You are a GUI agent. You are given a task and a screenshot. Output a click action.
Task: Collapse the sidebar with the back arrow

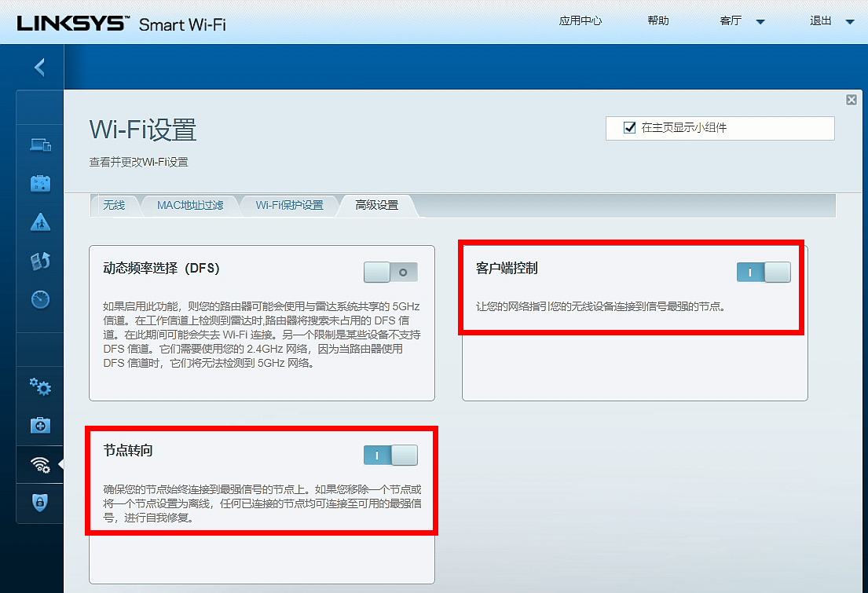(40, 67)
